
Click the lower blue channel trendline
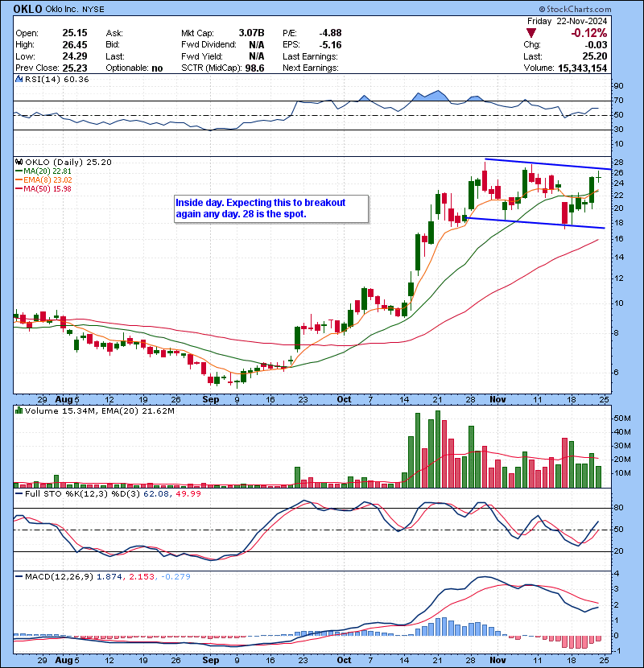point(535,223)
